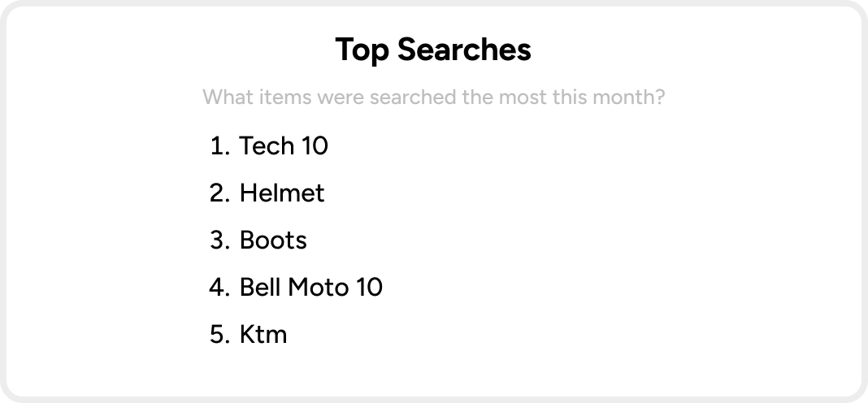Screen dimensions: 868x403
Task: Click the number 10 after Tech
Action: coord(315,145)
